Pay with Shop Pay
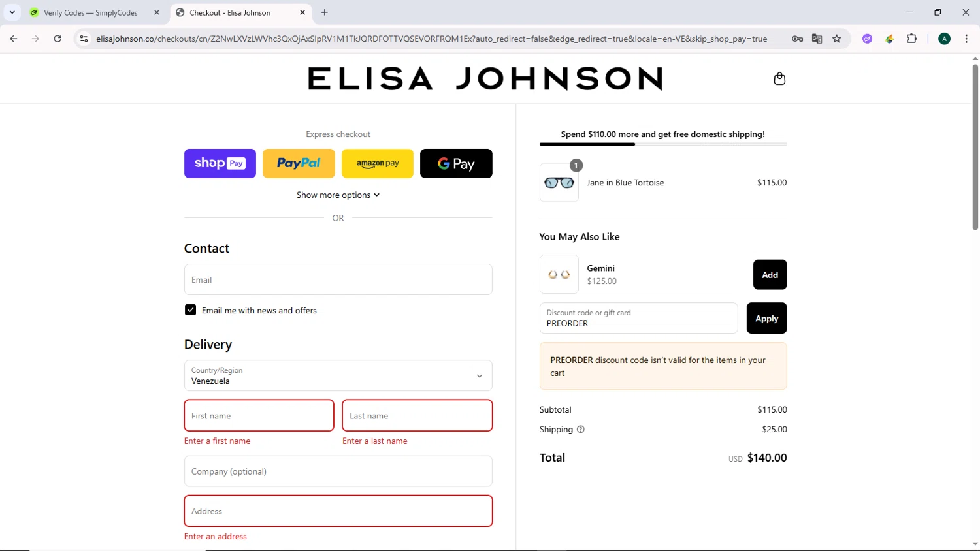Viewport: 980px width, 551px height. coord(220,163)
